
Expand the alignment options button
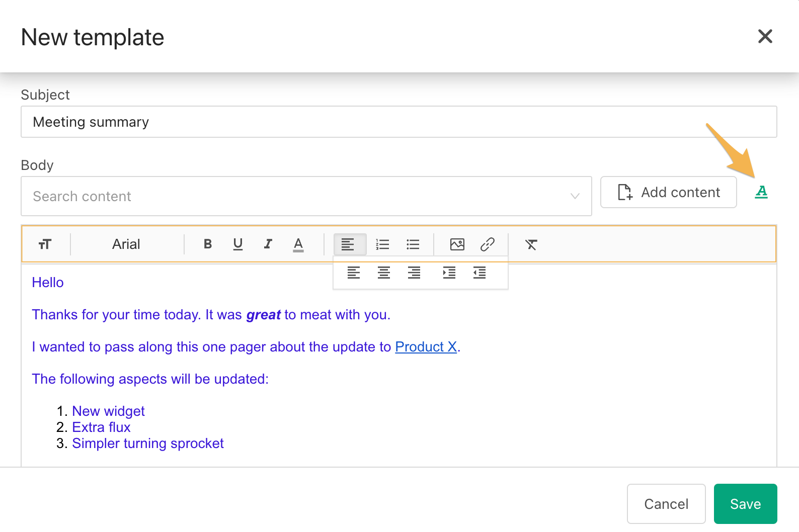pyautogui.click(x=349, y=244)
